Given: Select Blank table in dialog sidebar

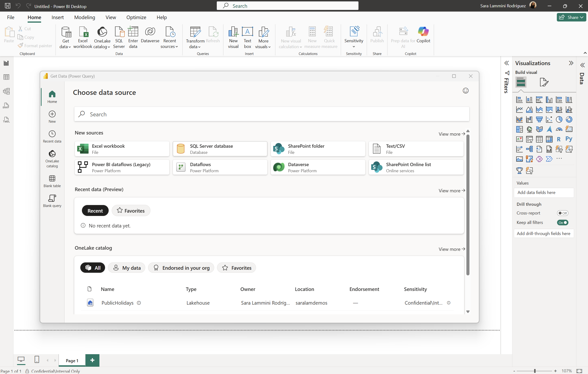Looking at the screenshot, I should [52, 181].
